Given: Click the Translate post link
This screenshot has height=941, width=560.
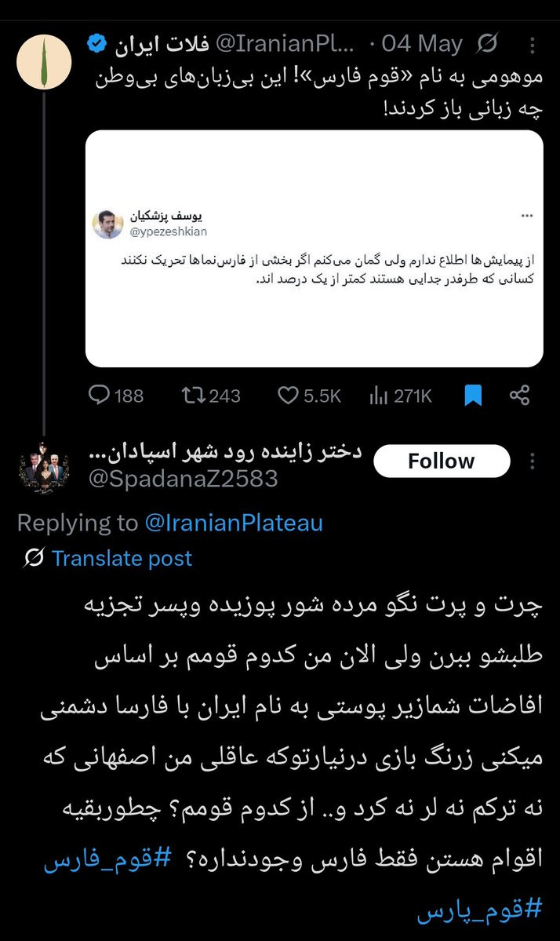Looking at the screenshot, I should coord(122,558).
